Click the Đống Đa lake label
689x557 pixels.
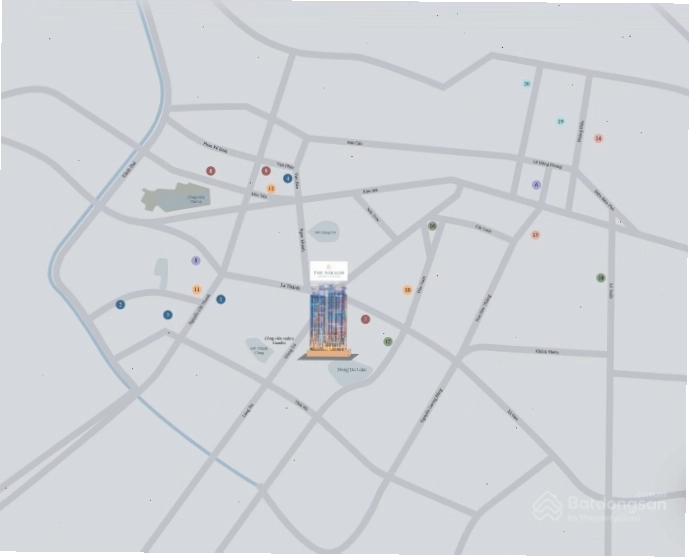(352, 370)
